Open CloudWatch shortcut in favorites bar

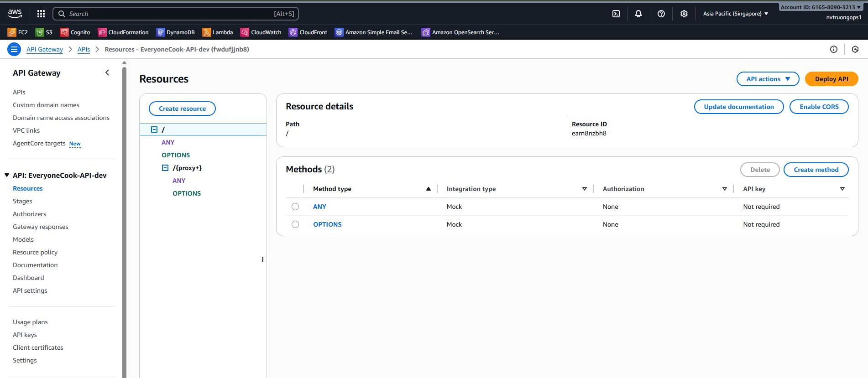pos(261,32)
